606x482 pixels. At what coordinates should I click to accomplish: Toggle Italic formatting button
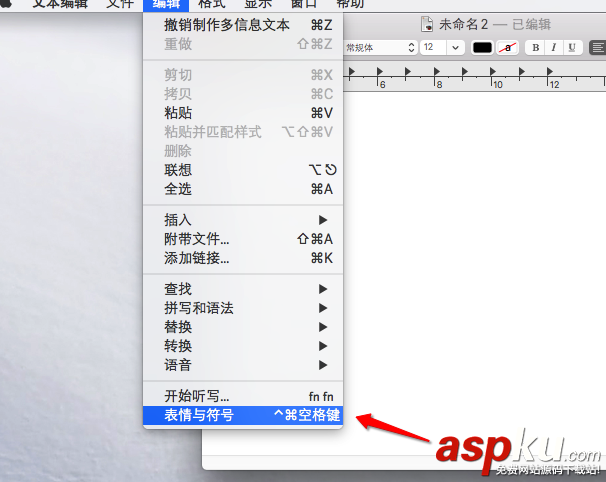pyautogui.click(x=553, y=48)
